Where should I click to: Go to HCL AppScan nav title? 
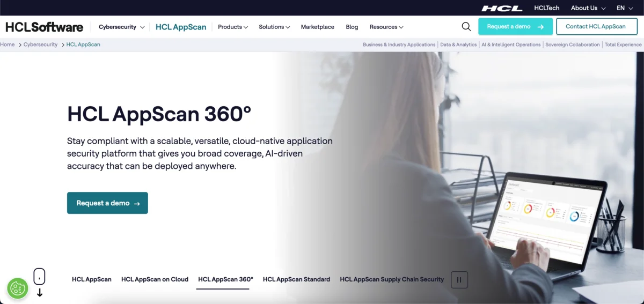pos(181,27)
